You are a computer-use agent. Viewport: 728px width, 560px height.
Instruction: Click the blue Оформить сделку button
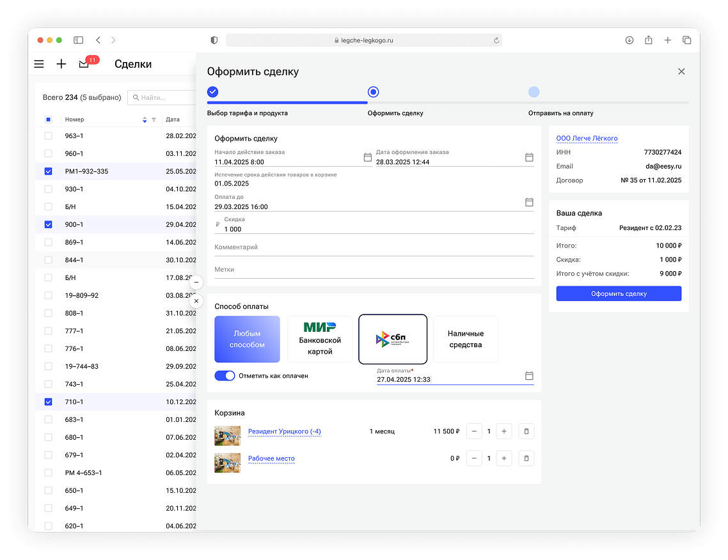(x=619, y=293)
